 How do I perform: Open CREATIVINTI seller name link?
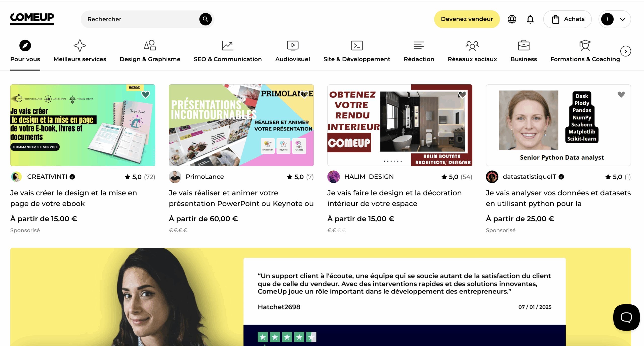[x=47, y=177]
